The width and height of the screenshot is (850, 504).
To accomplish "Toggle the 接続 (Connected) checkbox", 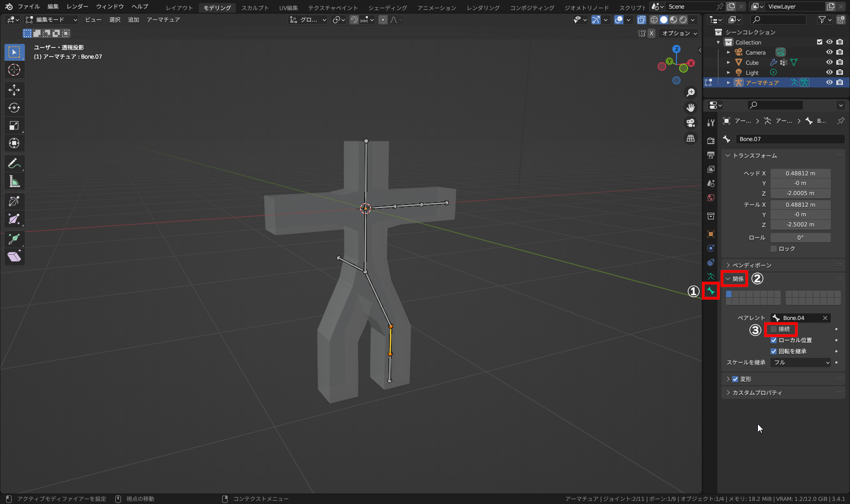I will pyautogui.click(x=774, y=329).
